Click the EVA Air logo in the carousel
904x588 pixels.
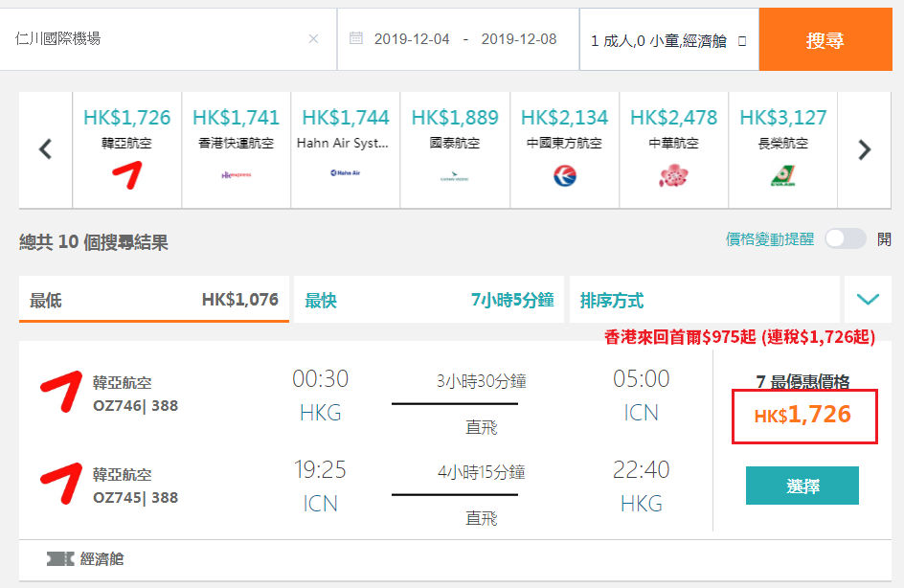[783, 176]
